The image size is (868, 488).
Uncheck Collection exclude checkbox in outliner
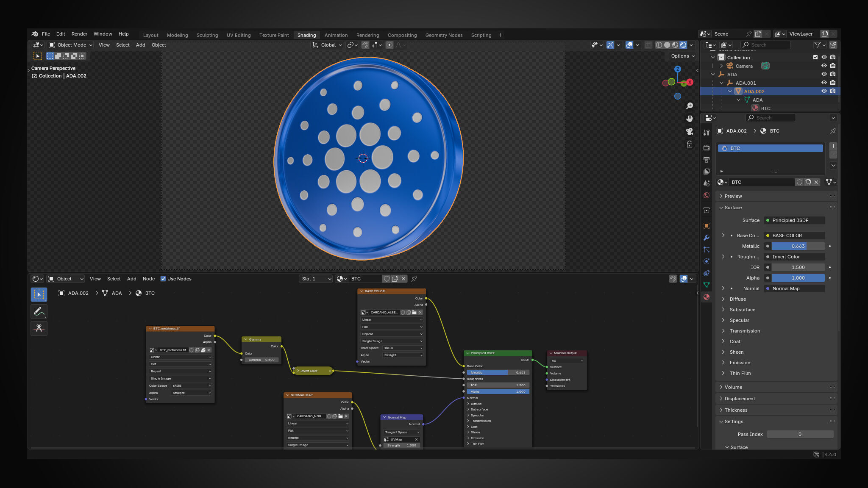[x=815, y=57]
